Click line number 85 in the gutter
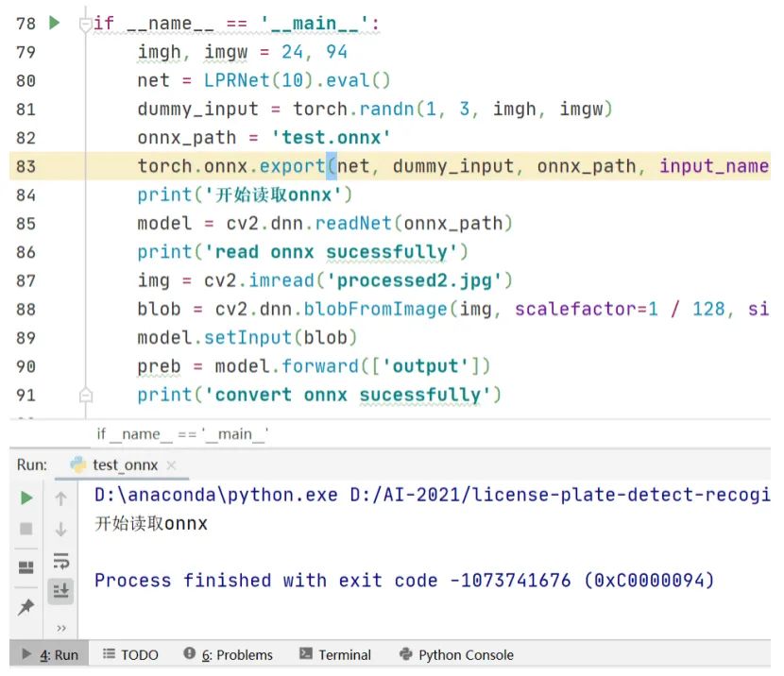Image resolution: width=784 pixels, height=676 pixels. [x=26, y=224]
